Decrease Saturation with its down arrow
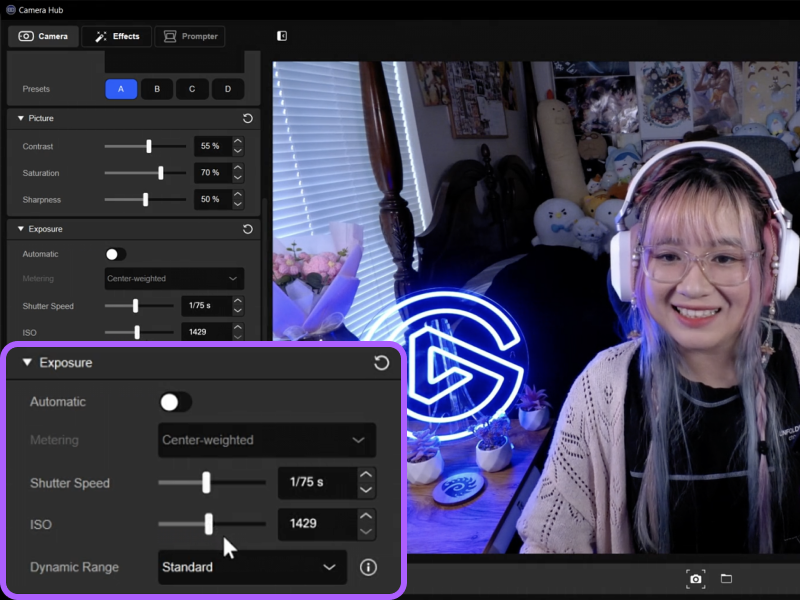This screenshot has height=600, width=800. point(238,178)
